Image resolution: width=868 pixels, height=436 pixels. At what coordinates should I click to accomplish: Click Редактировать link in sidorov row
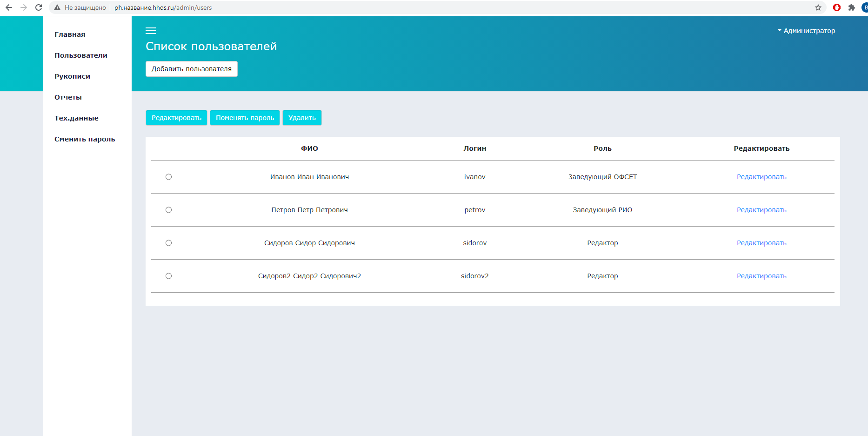(761, 243)
